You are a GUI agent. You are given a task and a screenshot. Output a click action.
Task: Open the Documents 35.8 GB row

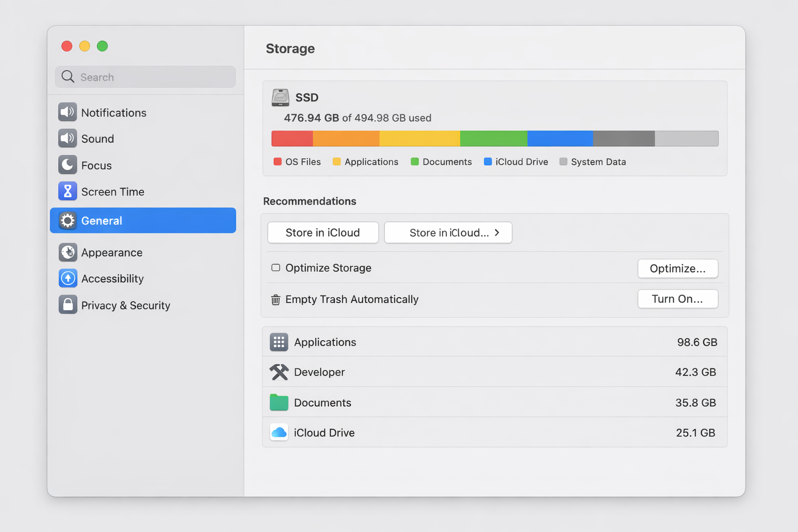click(x=495, y=402)
